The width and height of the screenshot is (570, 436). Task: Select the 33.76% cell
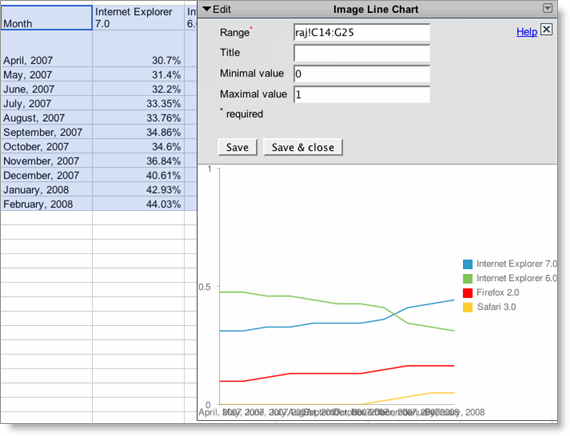pyautogui.click(x=139, y=118)
